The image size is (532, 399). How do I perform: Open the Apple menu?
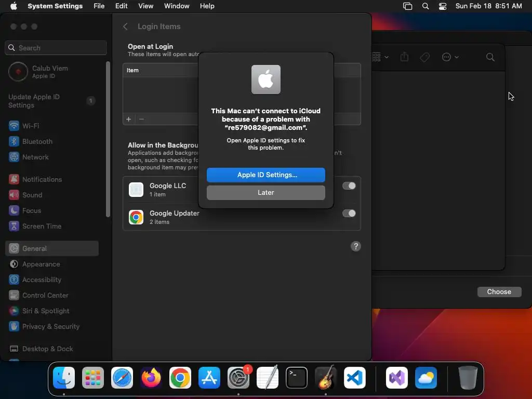pos(14,6)
